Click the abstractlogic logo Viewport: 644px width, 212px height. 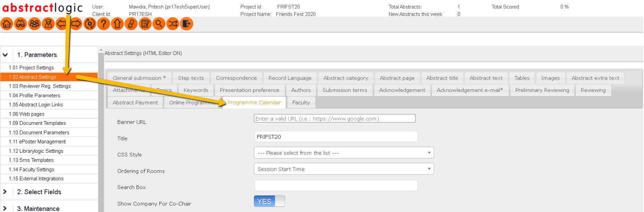43,8
